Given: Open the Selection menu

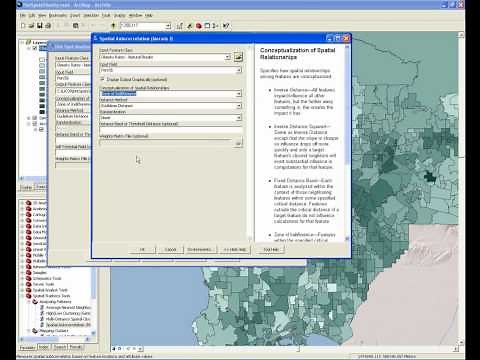Looking at the screenshot, I should coord(91,15).
